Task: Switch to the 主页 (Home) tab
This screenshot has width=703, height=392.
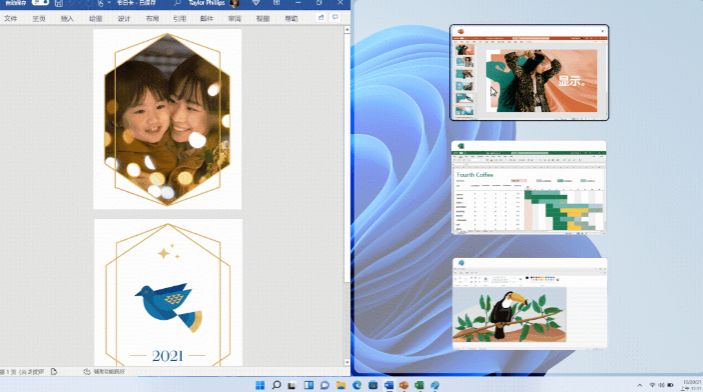Action: 39,18
